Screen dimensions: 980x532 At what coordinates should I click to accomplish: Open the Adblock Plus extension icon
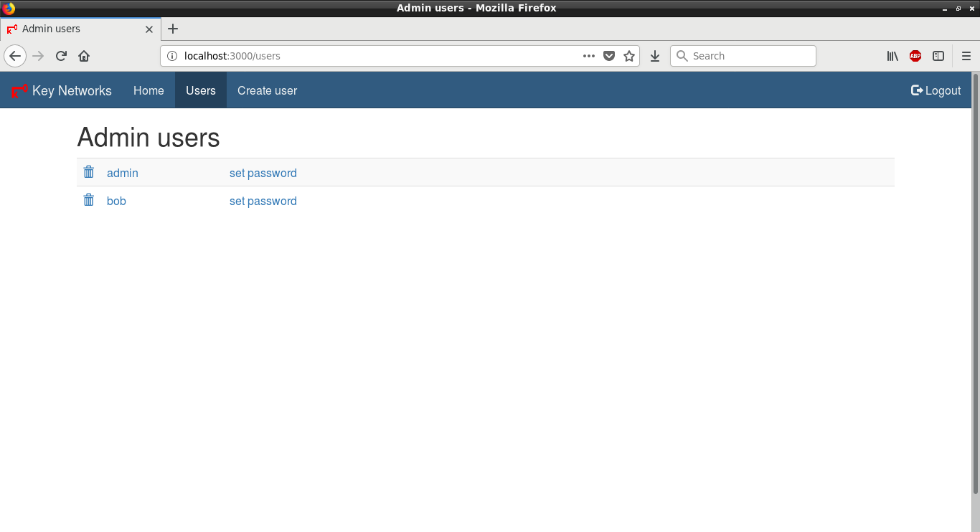[x=915, y=56]
